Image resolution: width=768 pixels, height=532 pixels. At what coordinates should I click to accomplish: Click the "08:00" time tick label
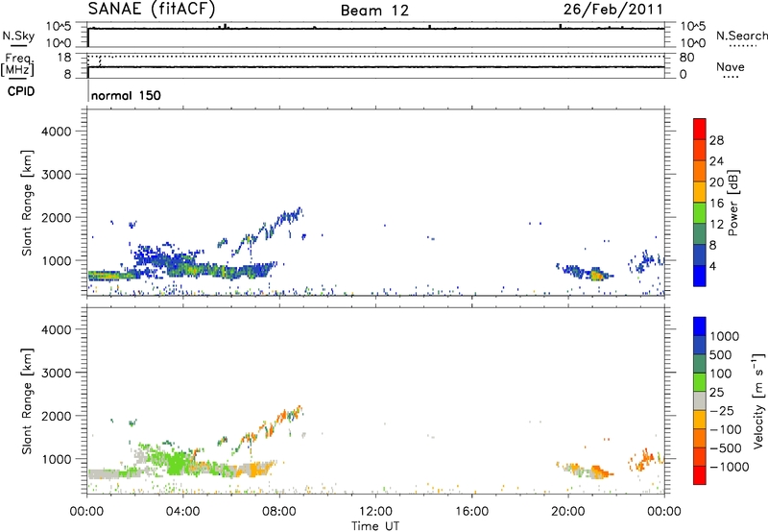(279, 512)
